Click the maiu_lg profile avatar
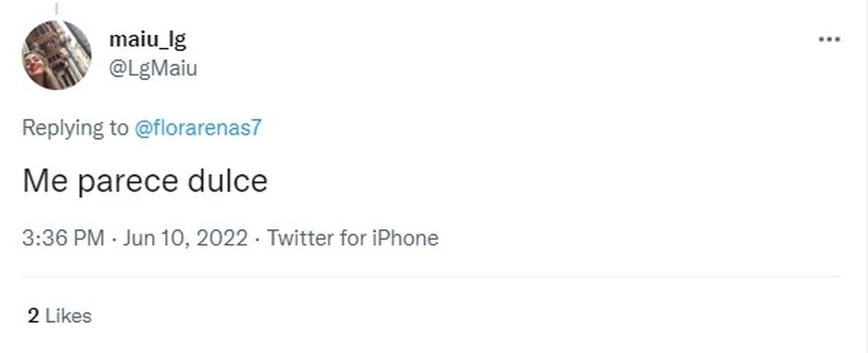The image size is (868, 353). 57,55
